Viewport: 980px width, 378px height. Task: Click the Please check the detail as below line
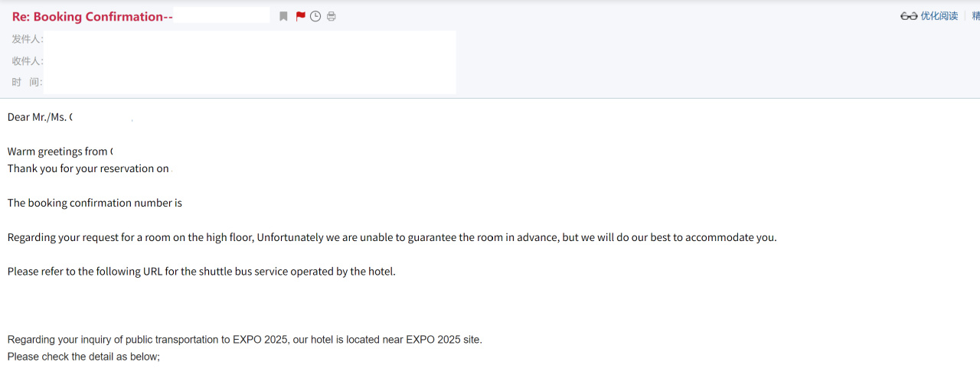83,357
